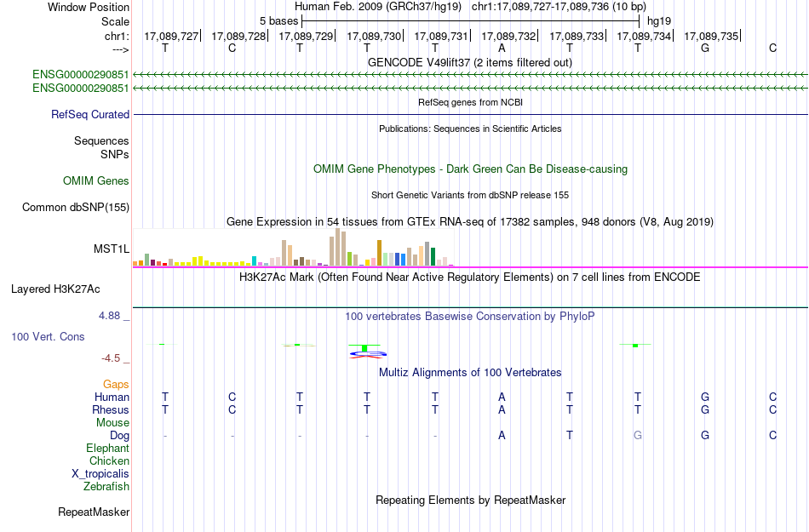
Task: Open the OMIM Gene Phenotypes track title
Action: pyautogui.click(x=470, y=169)
